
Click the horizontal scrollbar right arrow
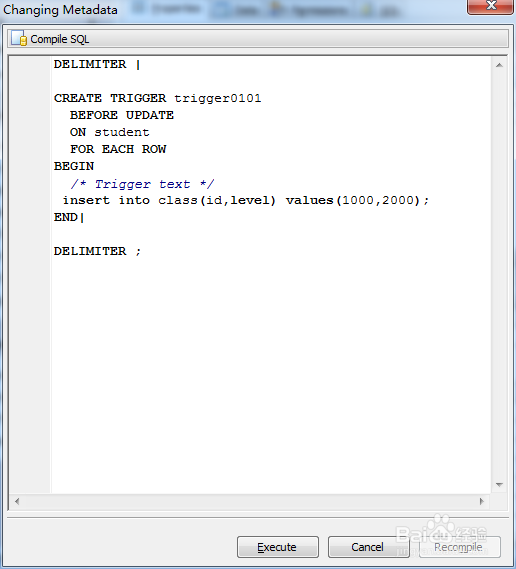coord(482,502)
